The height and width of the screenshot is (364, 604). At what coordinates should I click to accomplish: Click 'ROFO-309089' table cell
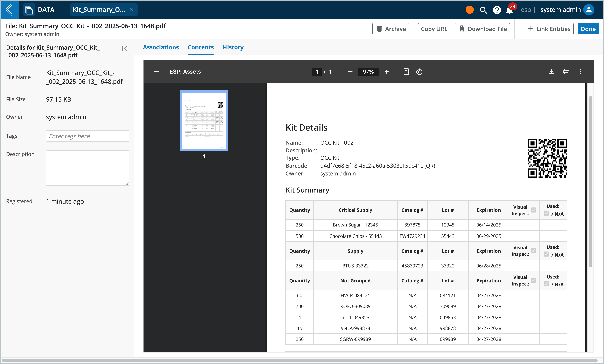click(355, 306)
